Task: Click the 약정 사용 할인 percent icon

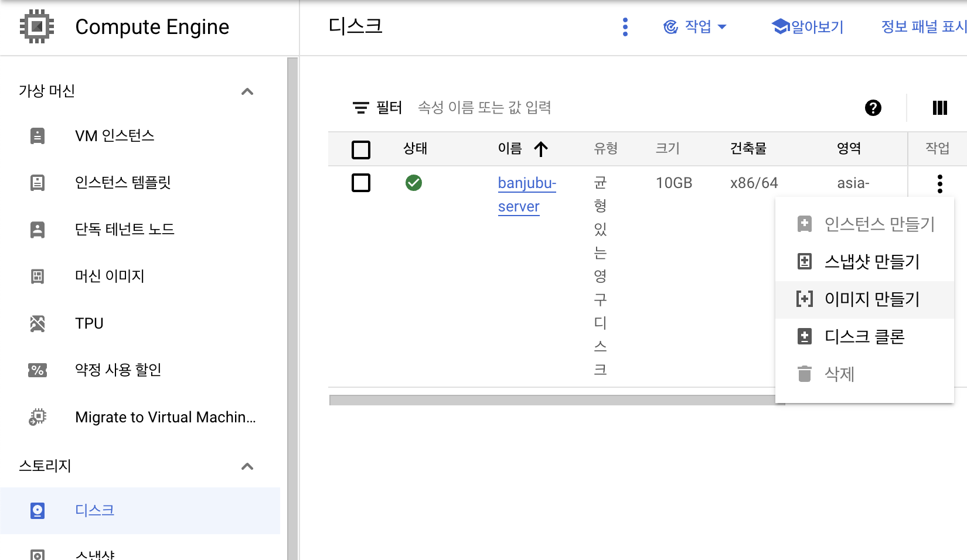Action: 38,370
